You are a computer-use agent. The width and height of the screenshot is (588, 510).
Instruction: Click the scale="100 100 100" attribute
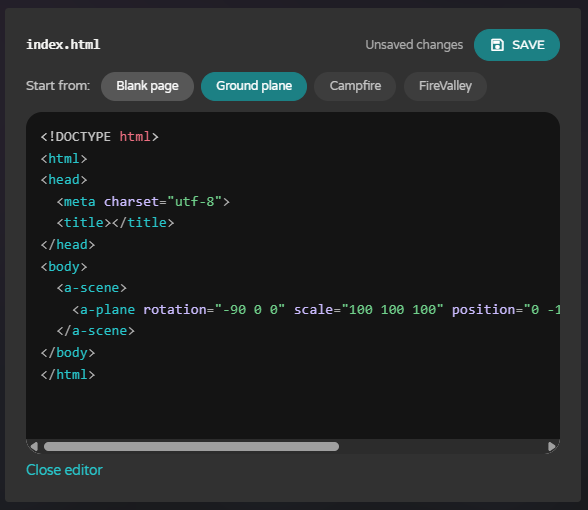point(368,310)
